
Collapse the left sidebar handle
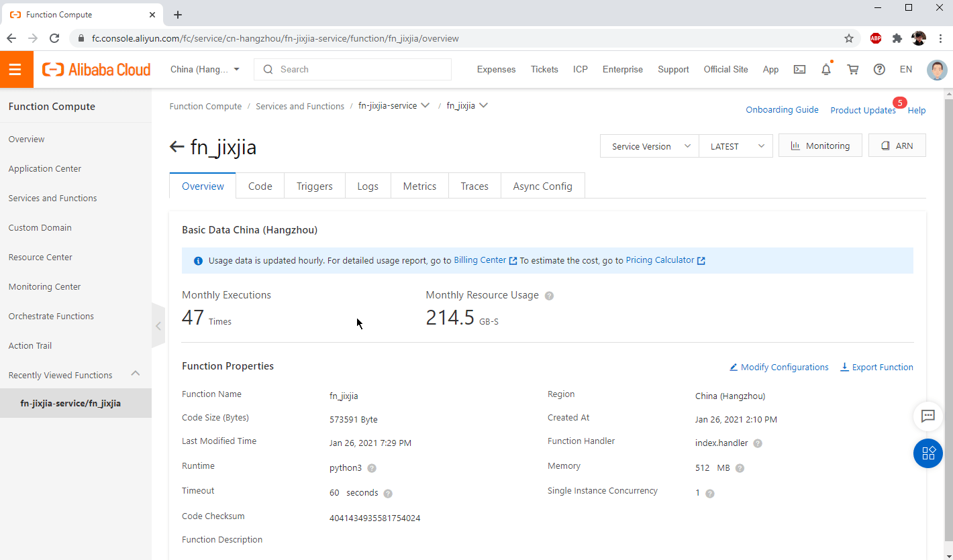click(158, 326)
